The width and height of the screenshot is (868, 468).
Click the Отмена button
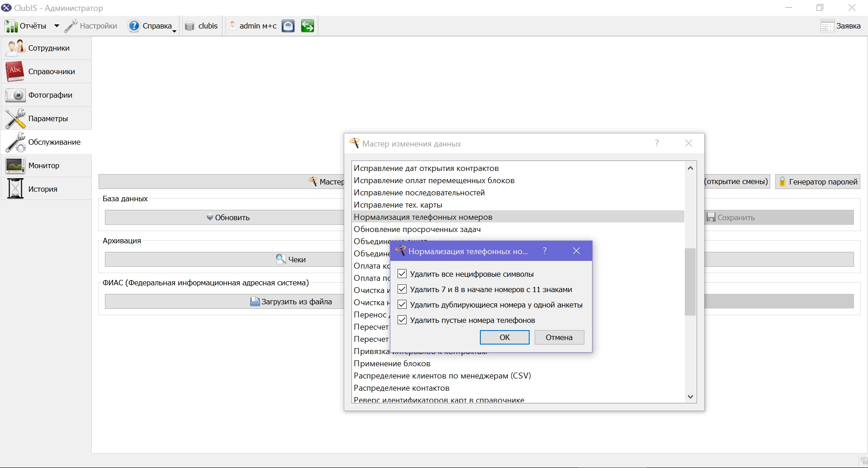click(559, 337)
